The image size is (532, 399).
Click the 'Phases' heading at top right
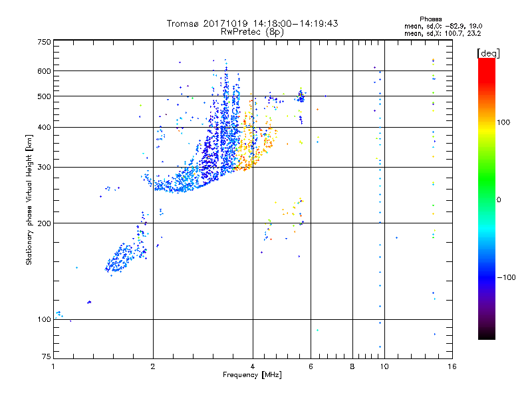[x=430, y=19]
